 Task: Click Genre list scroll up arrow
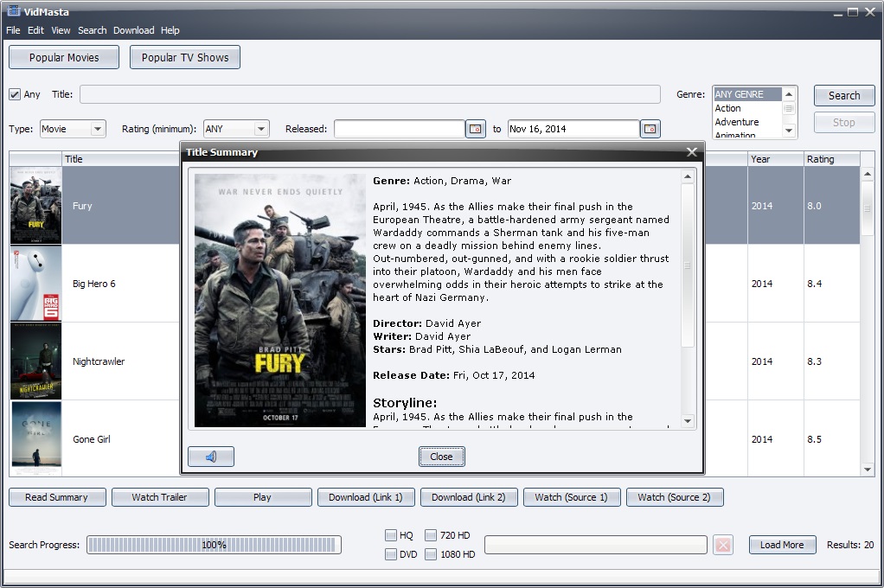click(789, 94)
